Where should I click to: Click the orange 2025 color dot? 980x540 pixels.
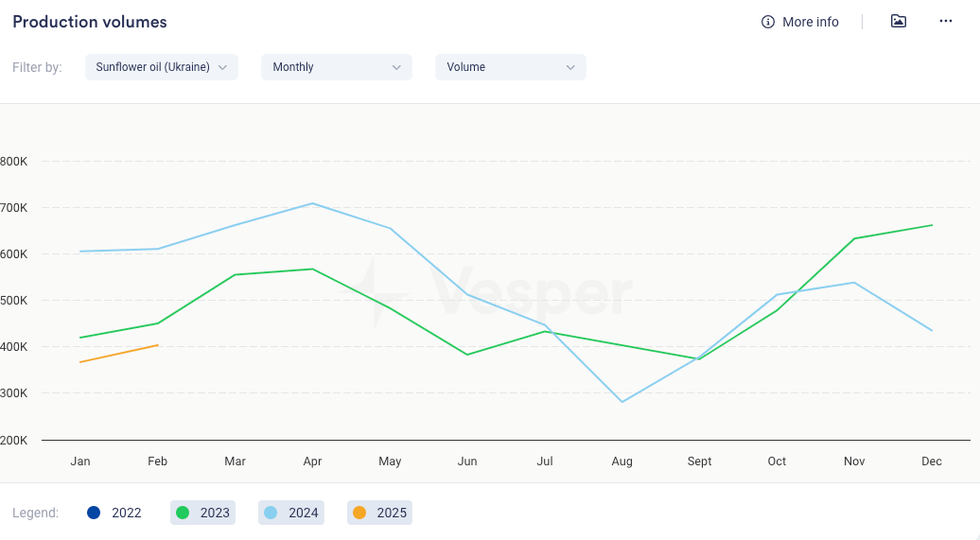click(359, 513)
